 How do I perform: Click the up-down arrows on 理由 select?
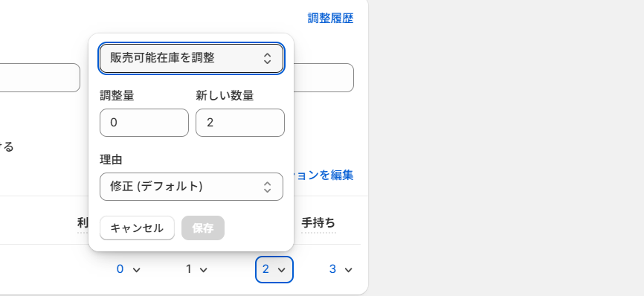coord(268,187)
